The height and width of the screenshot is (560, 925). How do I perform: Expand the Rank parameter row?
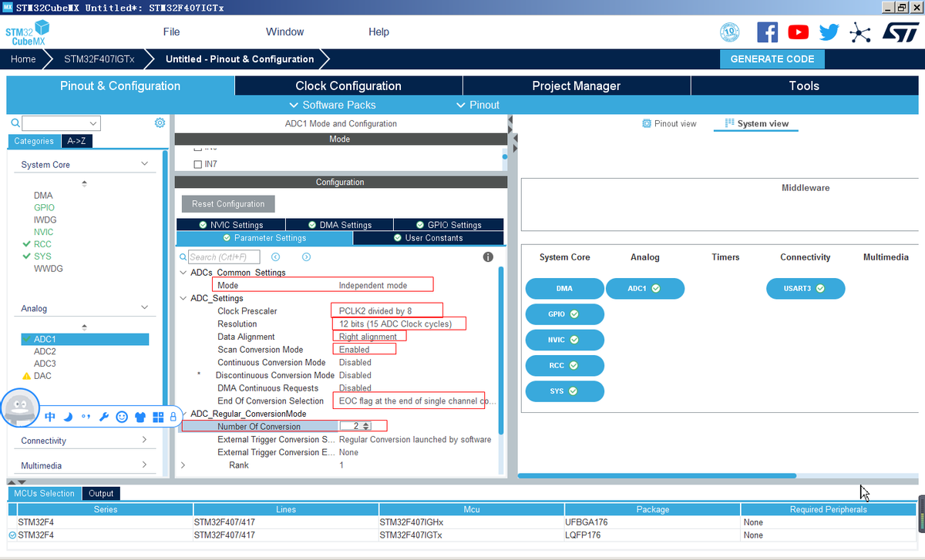point(183,465)
